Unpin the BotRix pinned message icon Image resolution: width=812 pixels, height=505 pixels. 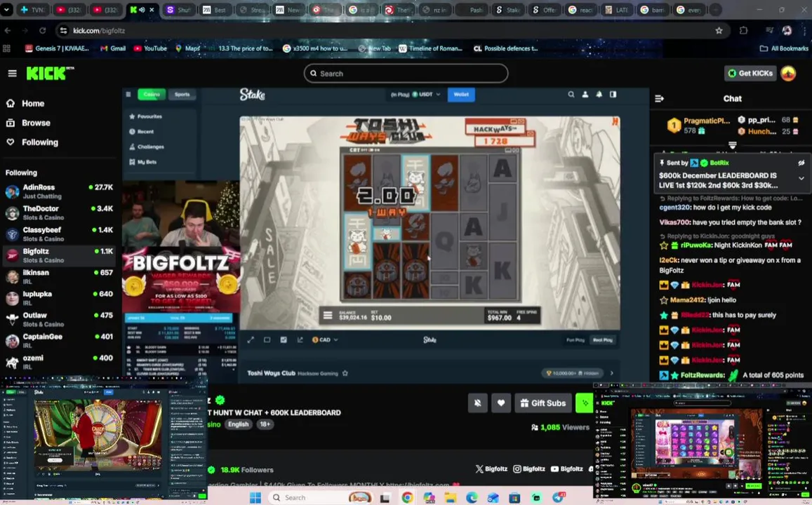tap(801, 163)
